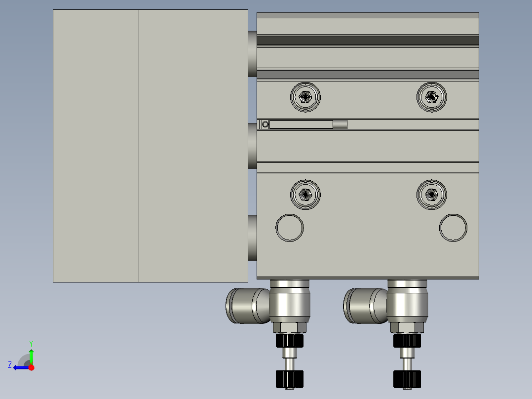Select the left fitting's upper black knurled nut
Screen dimensions: 532x399
click(289, 341)
